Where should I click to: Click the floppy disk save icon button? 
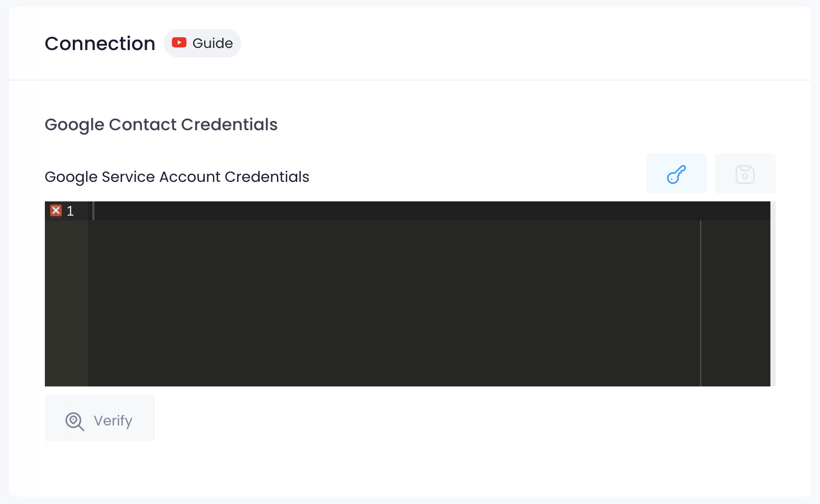745,173
